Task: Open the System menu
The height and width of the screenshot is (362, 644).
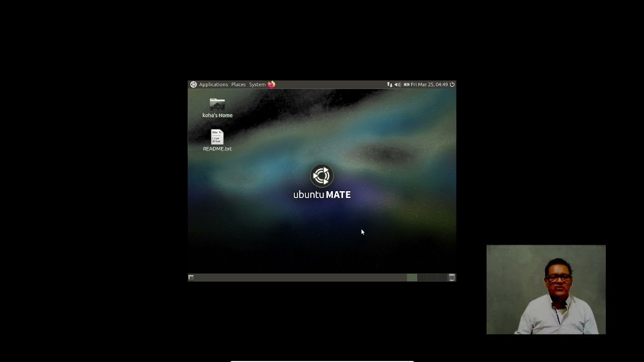Action: coord(257,84)
